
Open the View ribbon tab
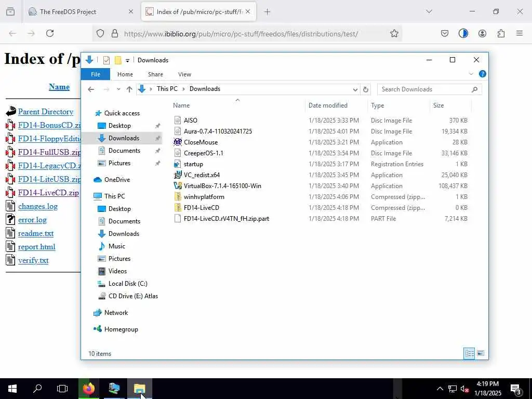pyautogui.click(x=184, y=74)
